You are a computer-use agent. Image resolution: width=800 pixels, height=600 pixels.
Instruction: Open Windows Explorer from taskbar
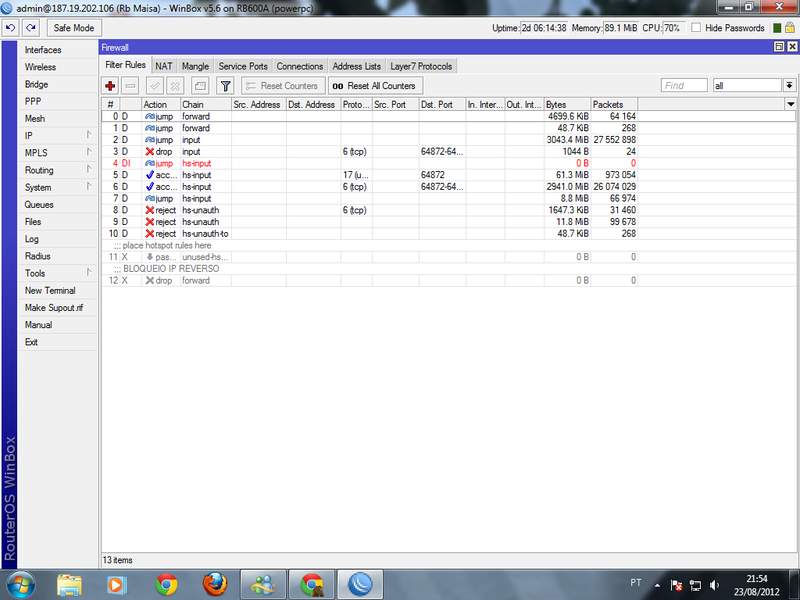[x=69, y=585]
